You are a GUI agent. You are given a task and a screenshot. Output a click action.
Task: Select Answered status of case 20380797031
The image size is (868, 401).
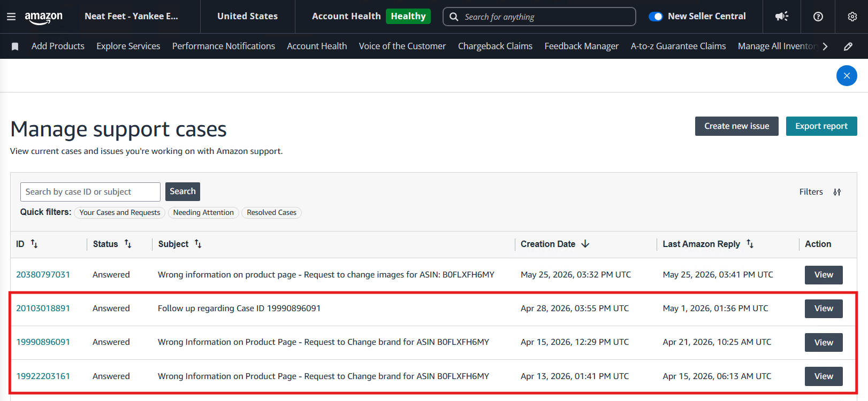(x=111, y=275)
